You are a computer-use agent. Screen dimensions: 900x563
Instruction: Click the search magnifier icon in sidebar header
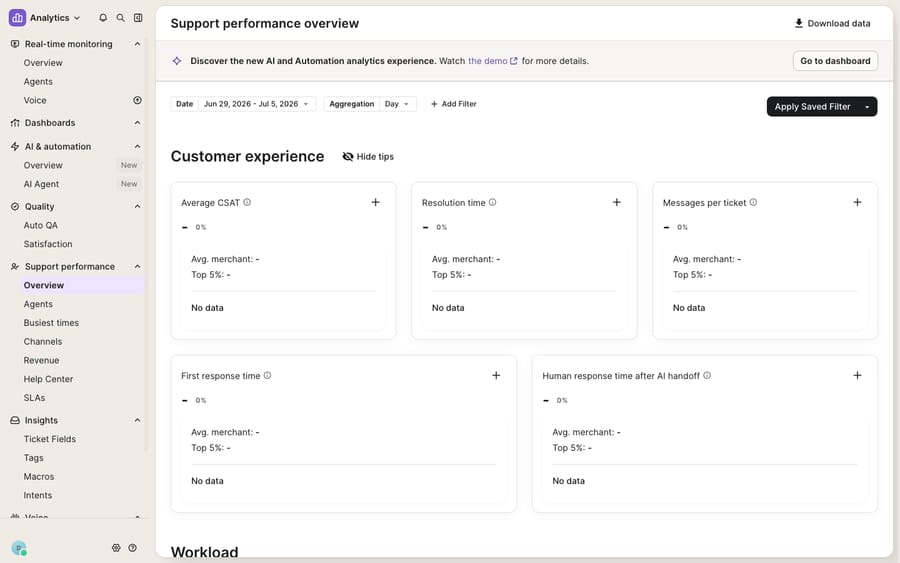click(121, 18)
